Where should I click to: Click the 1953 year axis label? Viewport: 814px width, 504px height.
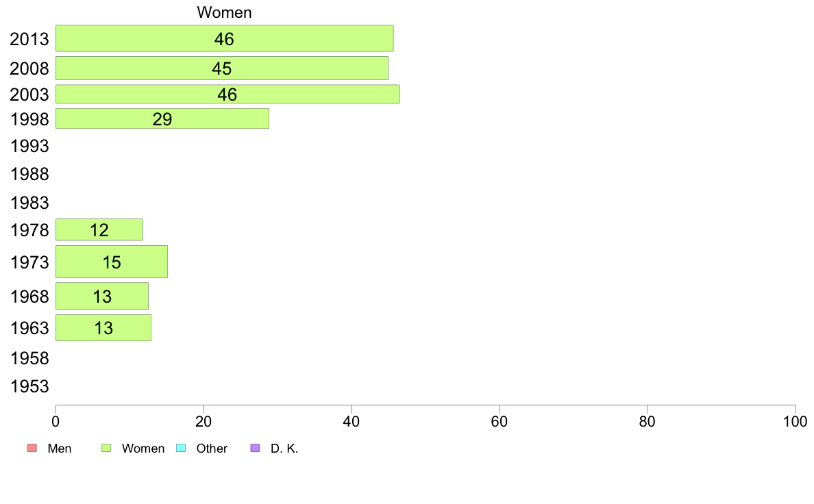(29, 386)
